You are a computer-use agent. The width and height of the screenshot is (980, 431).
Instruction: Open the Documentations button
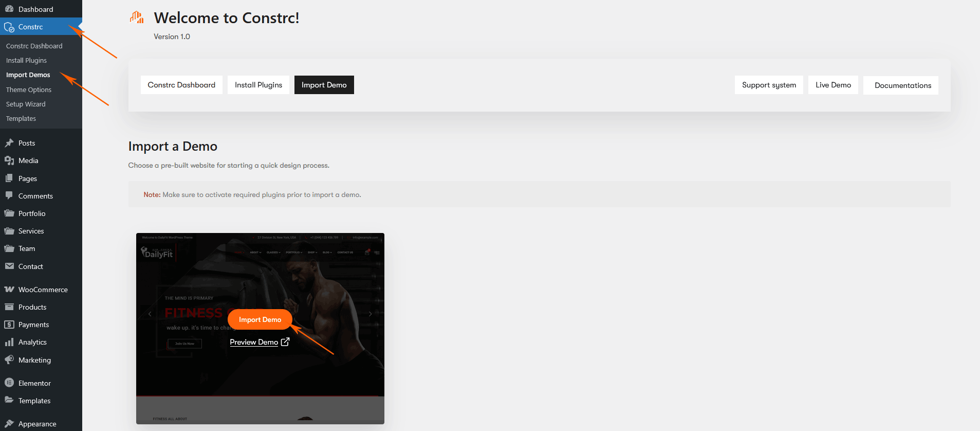click(902, 85)
